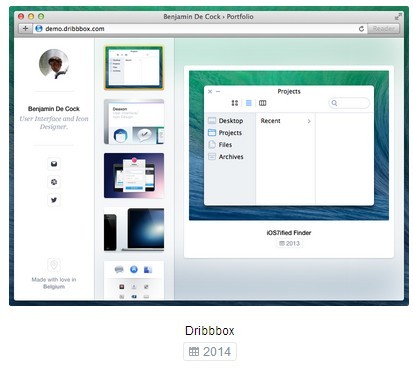This screenshot has height=371, width=413.
Task: Click the Recent folder row label
Action: [x=270, y=121]
